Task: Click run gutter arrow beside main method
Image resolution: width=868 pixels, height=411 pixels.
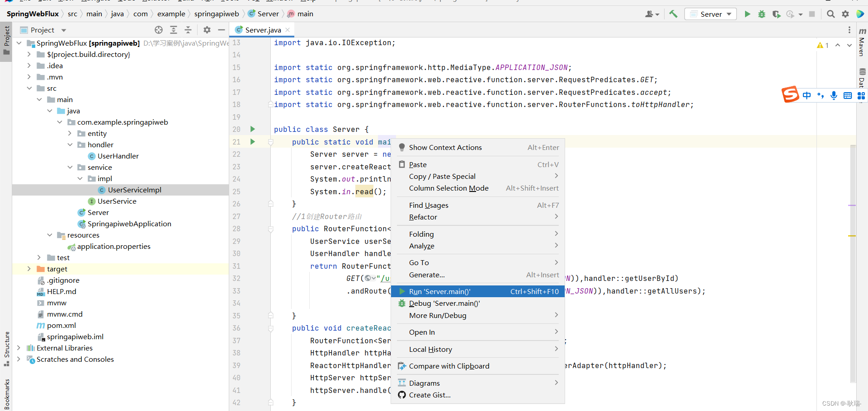Action: click(253, 142)
